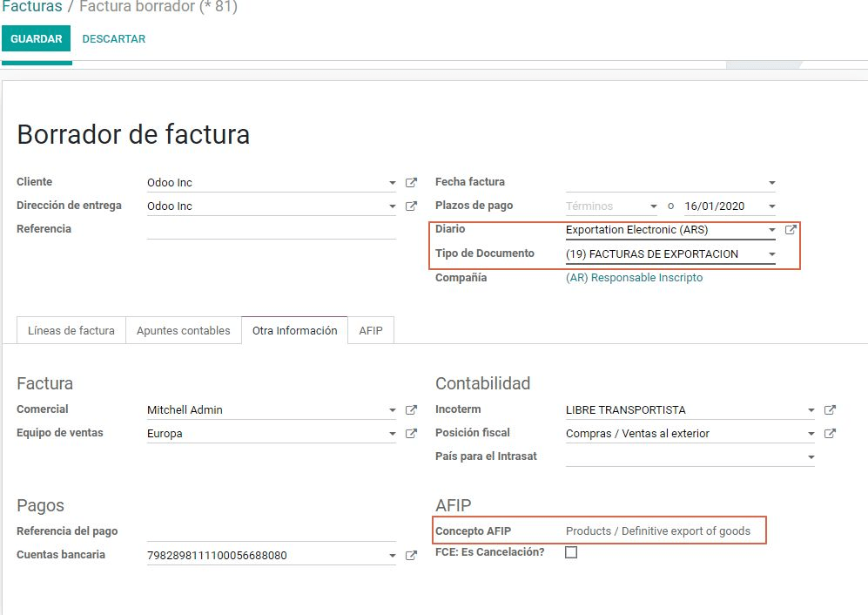
Task: Open Cuentas bancaria external link icon
Action: coord(412,556)
